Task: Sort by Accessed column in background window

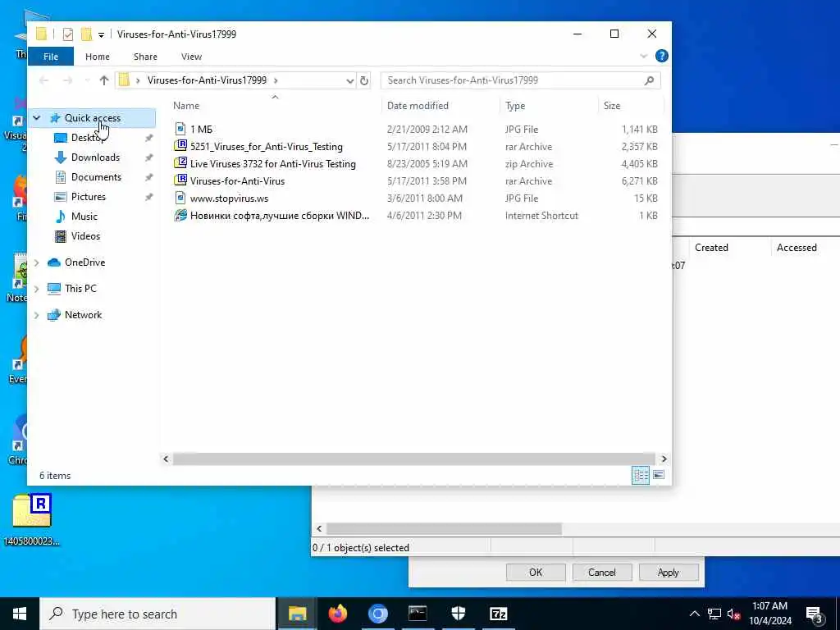Action: click(797, 248)
